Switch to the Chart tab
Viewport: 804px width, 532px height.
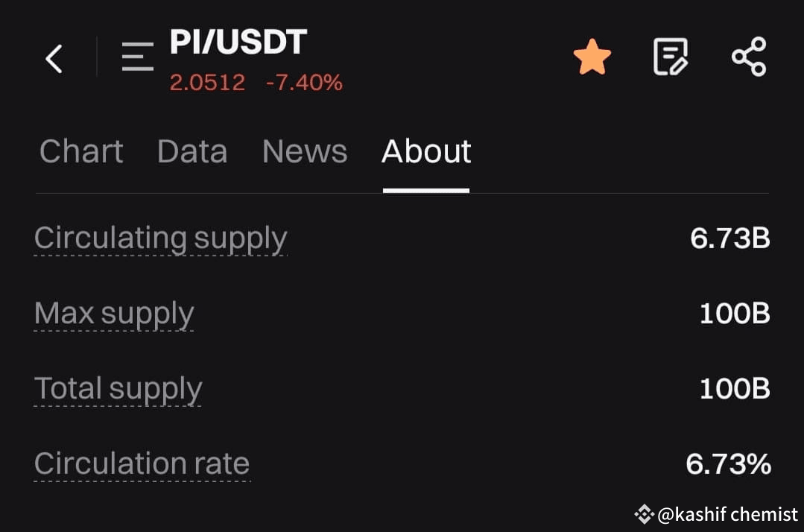81,152
